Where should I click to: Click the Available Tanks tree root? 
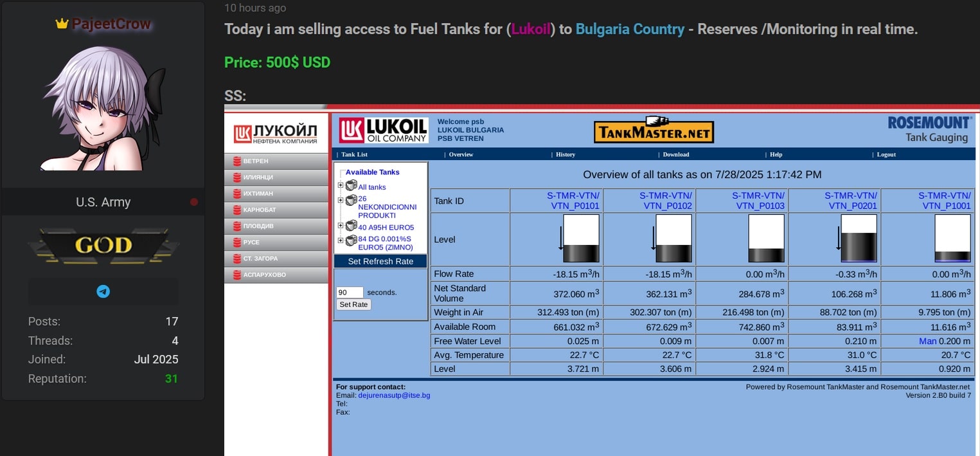coord(372,172)
